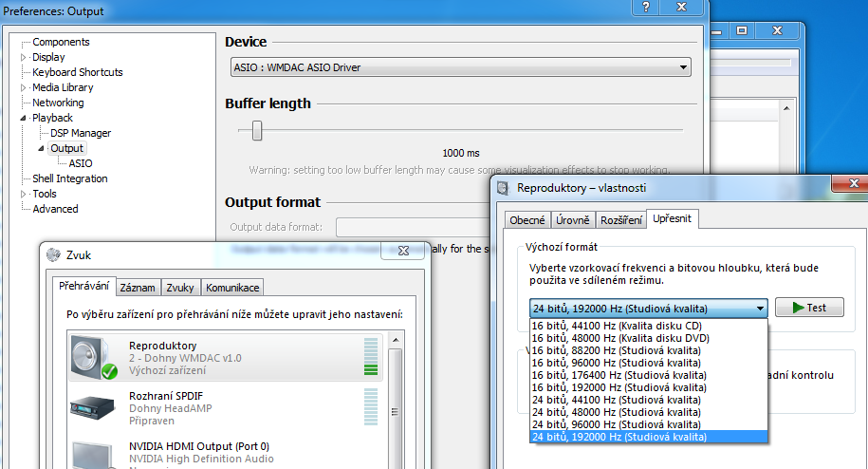The image size is (868, 469).
Task: Click the Reproduktory speaker device icon
Action: [94, 357]
